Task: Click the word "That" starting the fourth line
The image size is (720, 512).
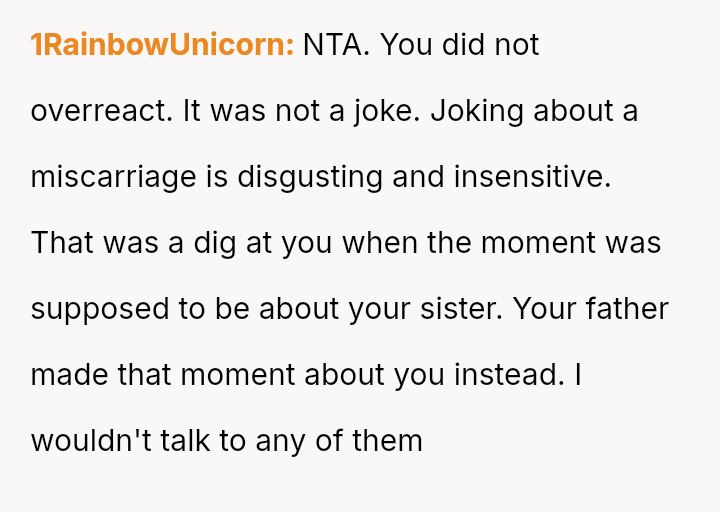Action: click(x=59, y=243)
